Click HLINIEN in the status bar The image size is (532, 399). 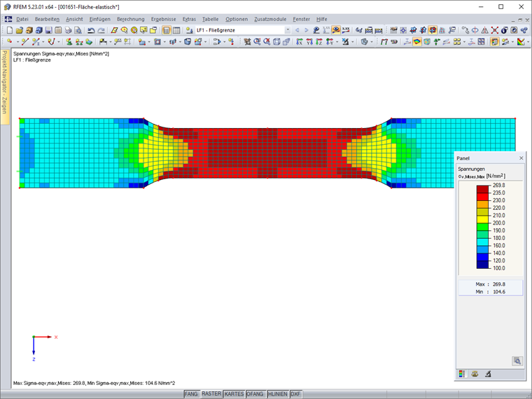(278, 394)
